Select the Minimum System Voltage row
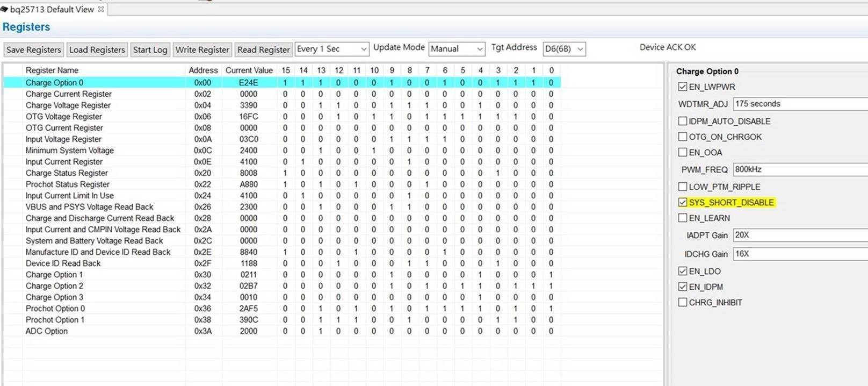 (282, 151)
